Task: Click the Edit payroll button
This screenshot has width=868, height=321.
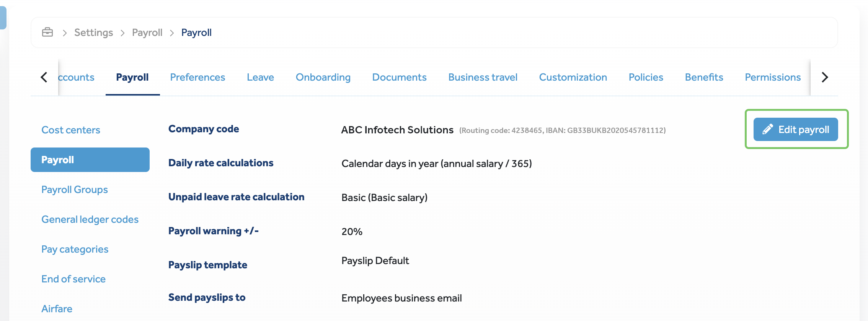Action: point(795,130)
